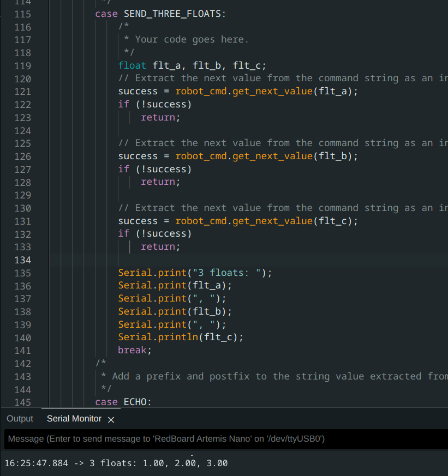Click the return statement on line 123
The width and height of the screenshot is (448, 476).
(160, 117)
